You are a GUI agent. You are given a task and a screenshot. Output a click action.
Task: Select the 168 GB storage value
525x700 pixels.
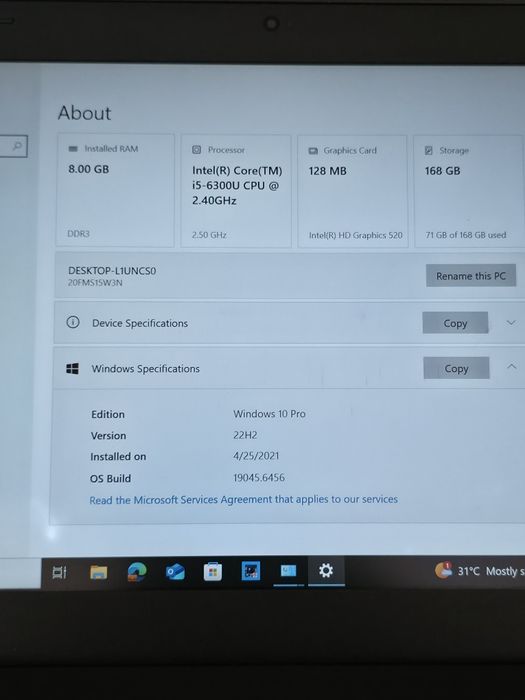click(x=442, y=171)
